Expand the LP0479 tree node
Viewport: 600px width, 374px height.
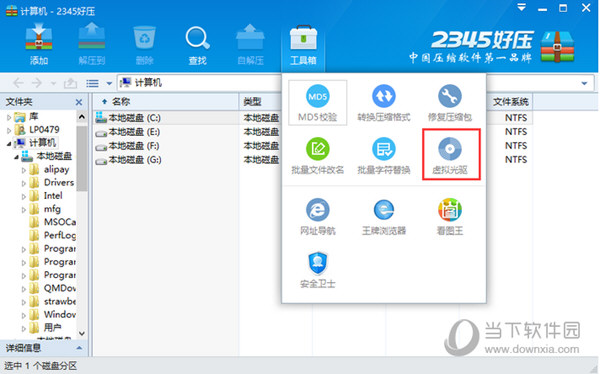click(9, 131)
